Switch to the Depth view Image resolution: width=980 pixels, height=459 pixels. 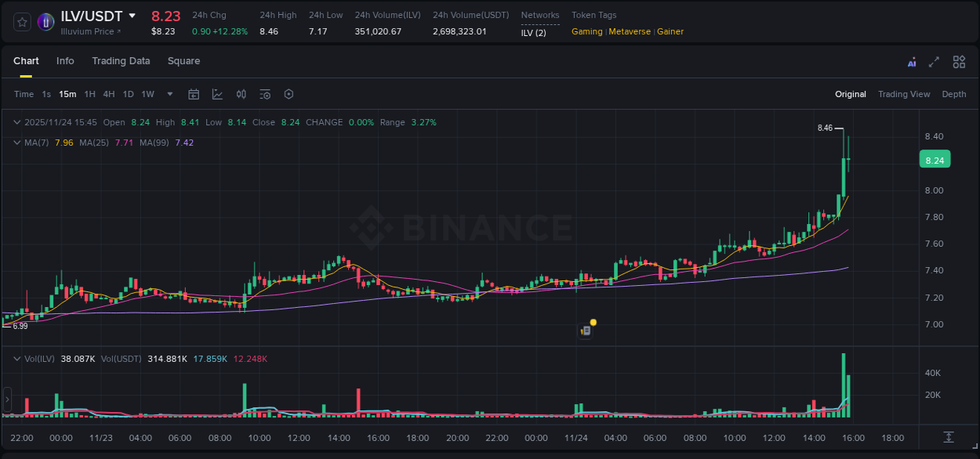[953, 93]
